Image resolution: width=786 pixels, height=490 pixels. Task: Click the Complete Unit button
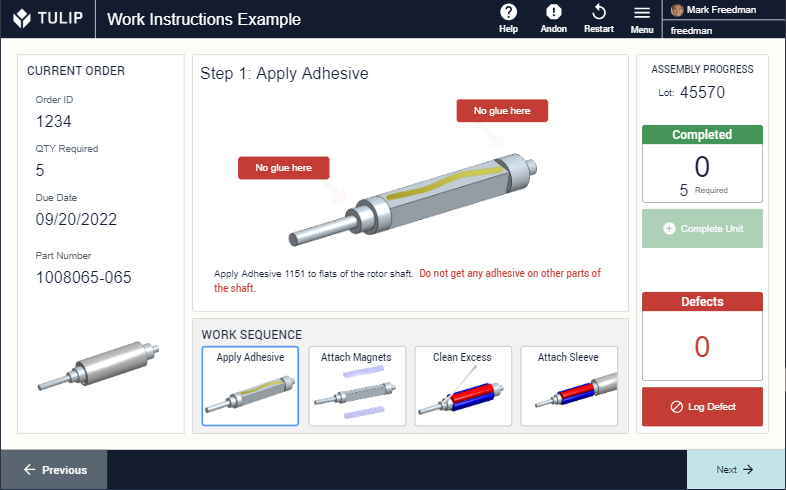[702, 228]
